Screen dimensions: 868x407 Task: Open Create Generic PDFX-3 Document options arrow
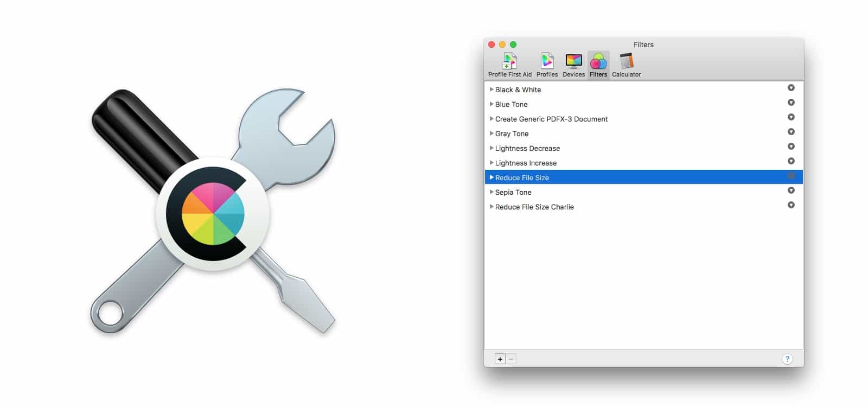point(791,117)
